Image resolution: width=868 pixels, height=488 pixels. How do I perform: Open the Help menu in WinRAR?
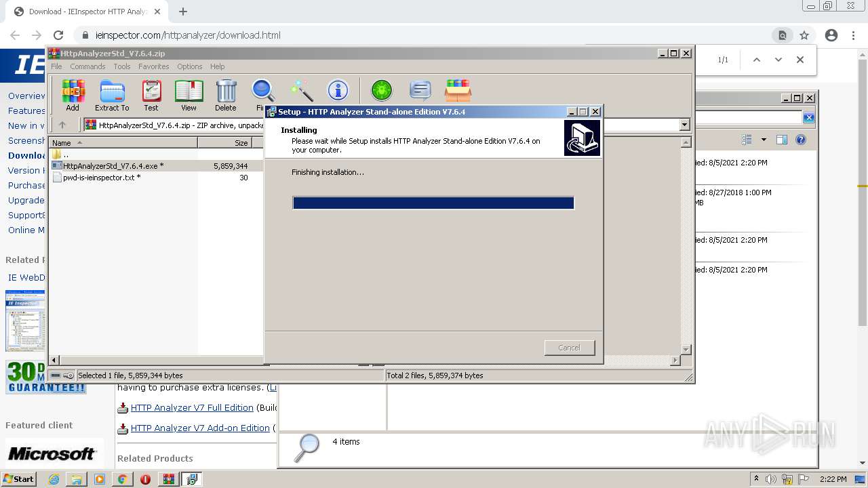(218, 66)
